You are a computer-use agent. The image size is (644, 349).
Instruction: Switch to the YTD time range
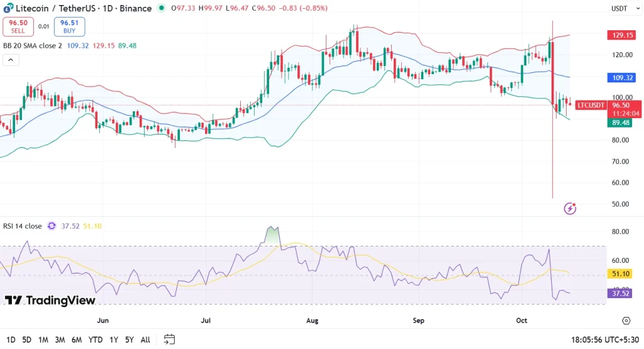pyautogui.click(x=96, y=340)
